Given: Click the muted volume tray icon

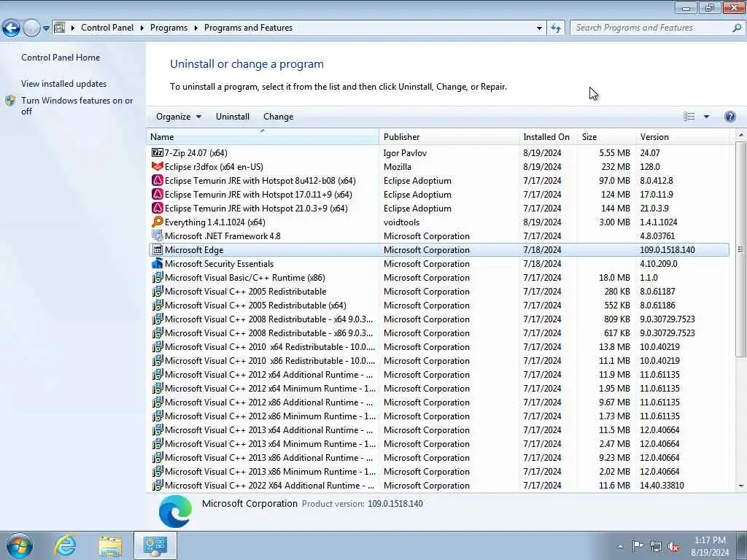Looking at the screenshot, I should pos(673,547).
